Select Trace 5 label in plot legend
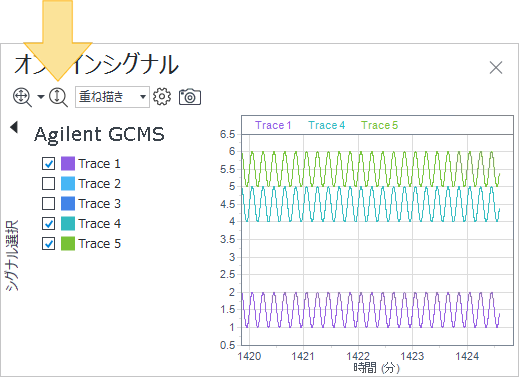 click(380, 125)
